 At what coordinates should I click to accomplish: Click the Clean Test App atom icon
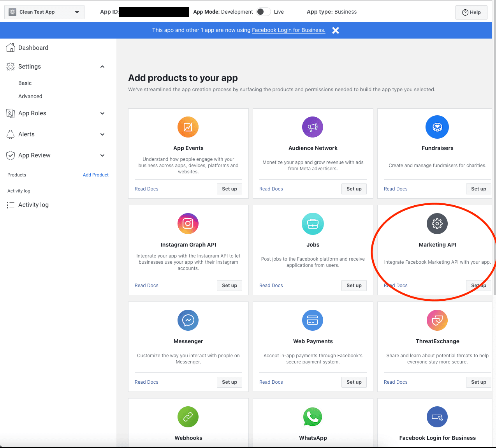coord(12,12)
